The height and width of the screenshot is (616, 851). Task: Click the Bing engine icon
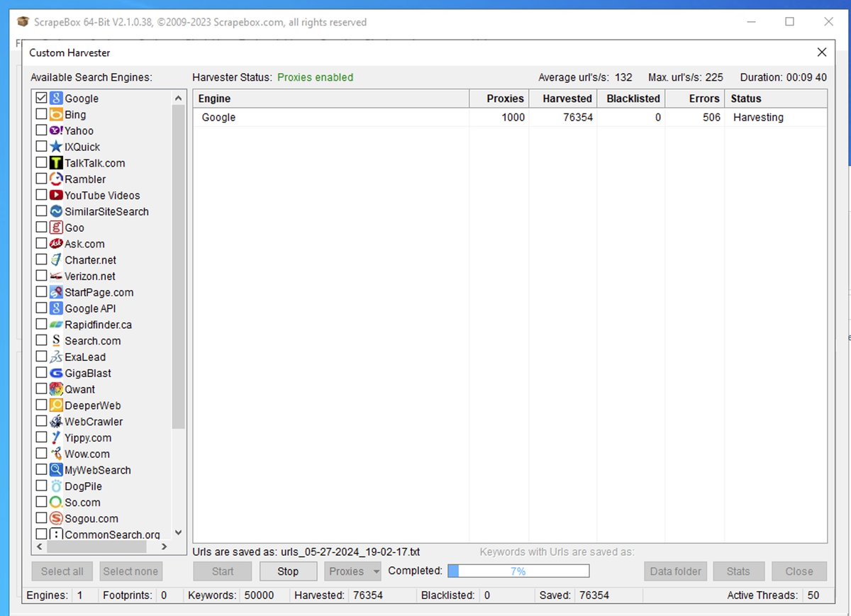coord(56,115)
